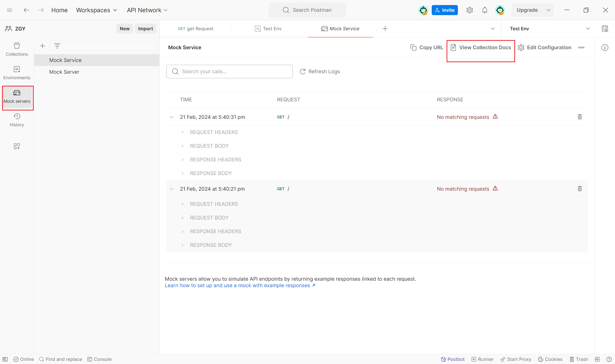This screenshot has height=364, width=615.
Task: Go forward with the right arrow
Action: pos(41,10)
